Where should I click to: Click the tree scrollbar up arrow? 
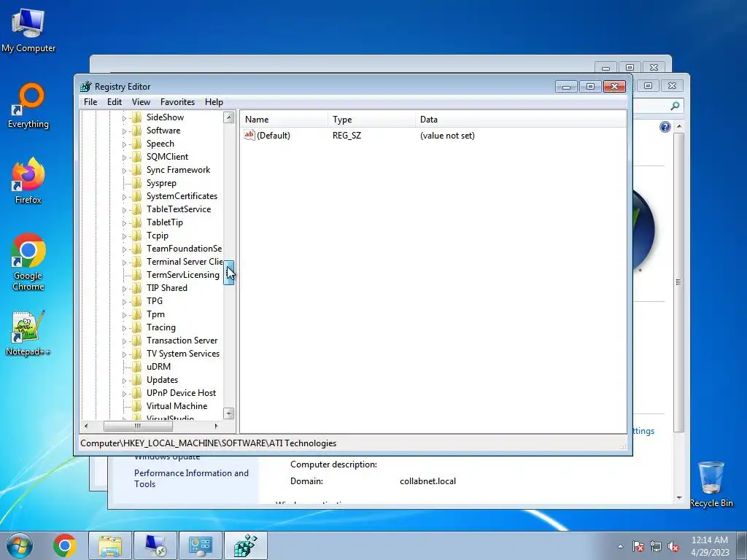click(228, 117)
